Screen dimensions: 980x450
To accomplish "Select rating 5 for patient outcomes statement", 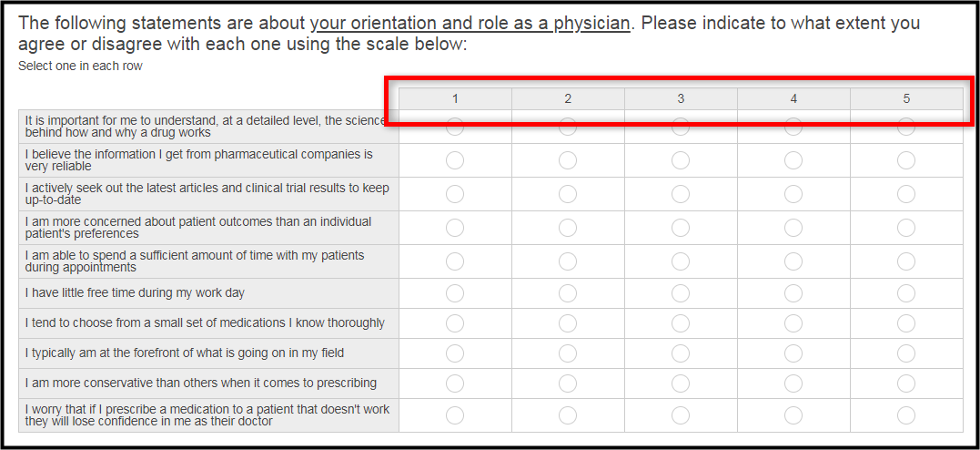I will (x=906, y=228).
